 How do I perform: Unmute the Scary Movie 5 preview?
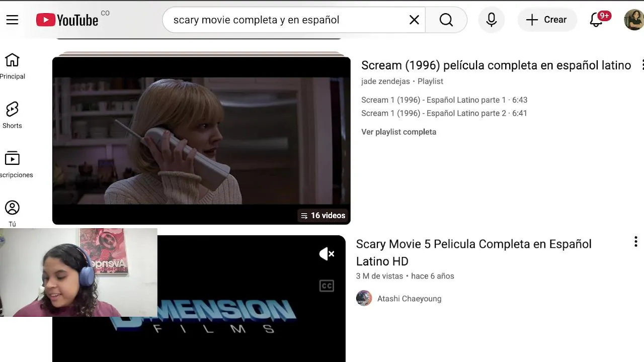[x=327, y=254]
